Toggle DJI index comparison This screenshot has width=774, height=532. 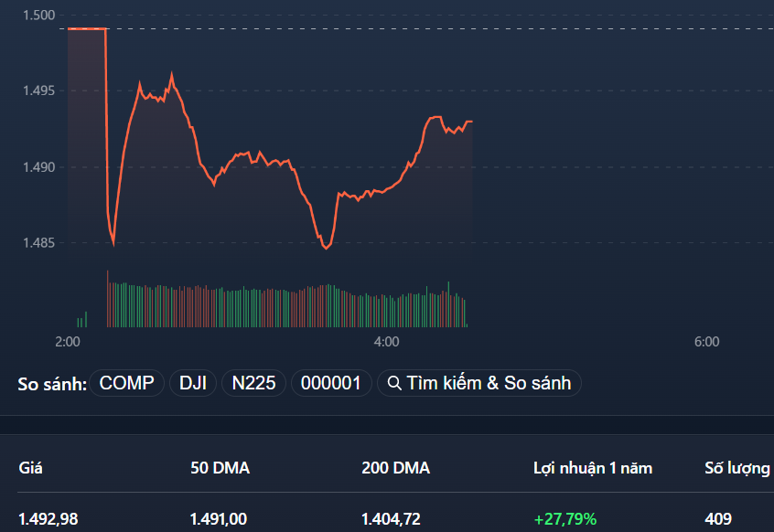(193, 382)
